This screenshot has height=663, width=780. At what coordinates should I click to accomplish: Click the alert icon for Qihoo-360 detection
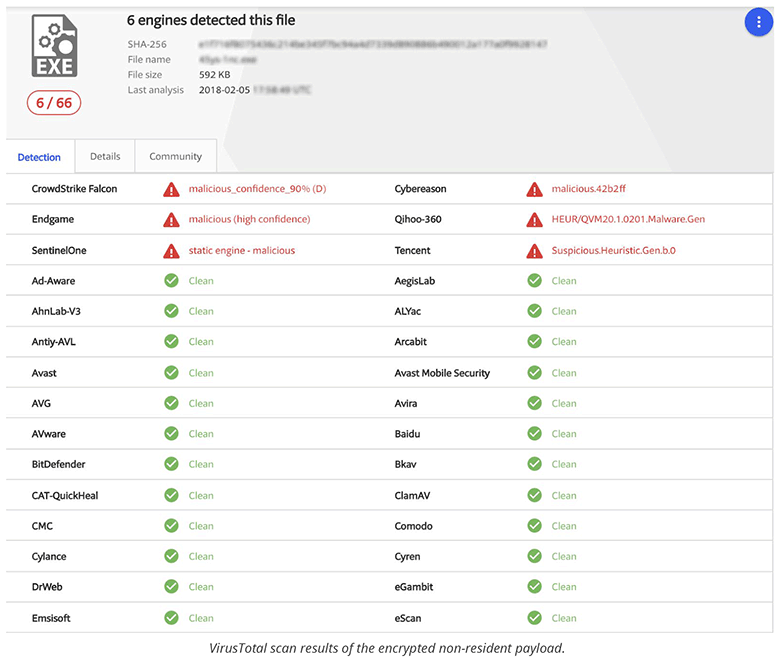[x=535, y=220]
